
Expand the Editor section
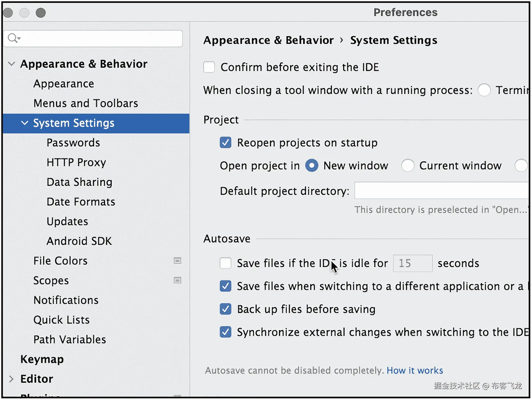(11, 379)
